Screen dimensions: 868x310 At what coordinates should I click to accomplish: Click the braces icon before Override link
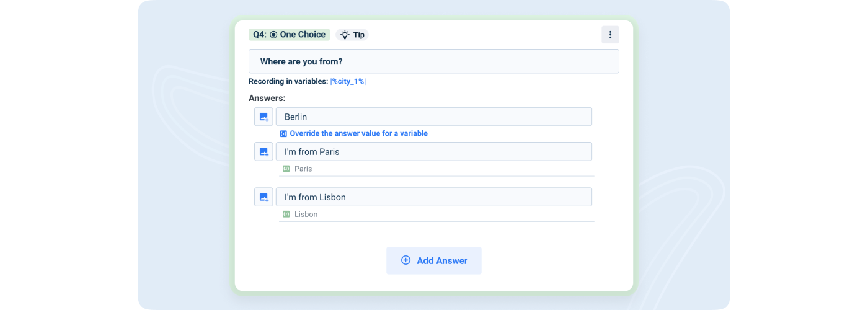pyautogui.click(x=283, y=133)
